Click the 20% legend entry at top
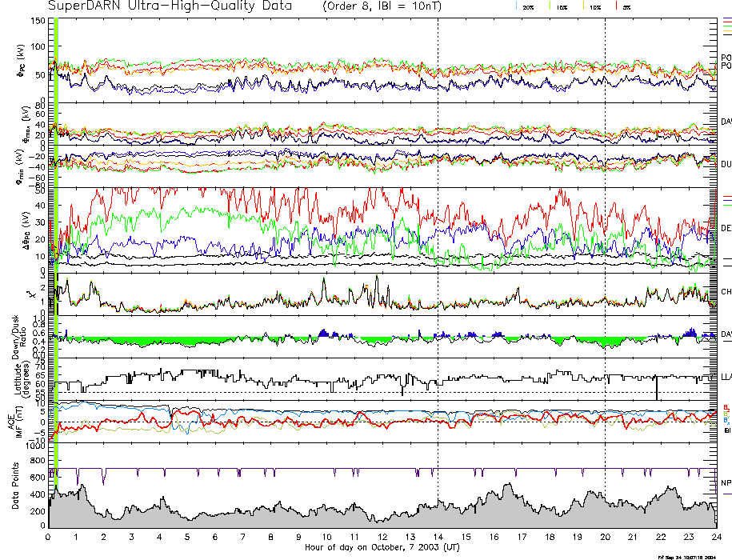Image resolution: width=732 pixels, height=560 pixels. pyautogui.click(x=528, y=6)
